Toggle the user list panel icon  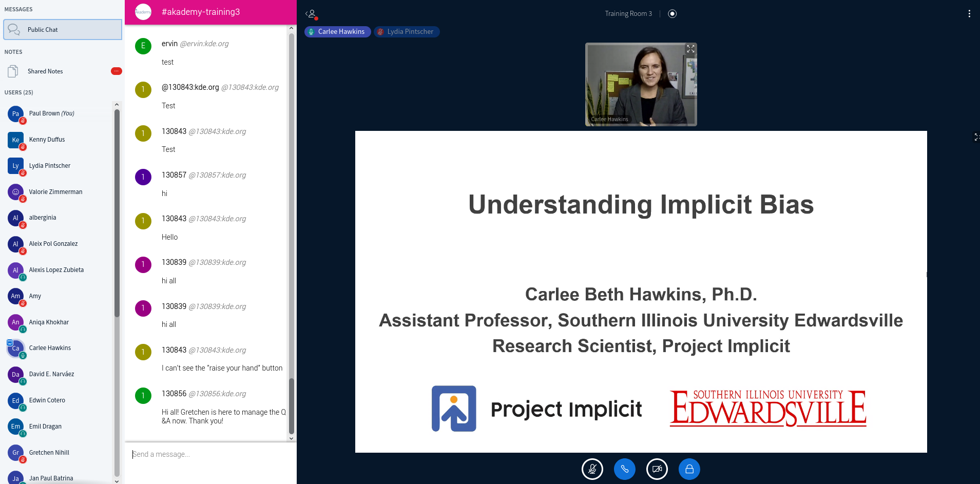point(311,14)
